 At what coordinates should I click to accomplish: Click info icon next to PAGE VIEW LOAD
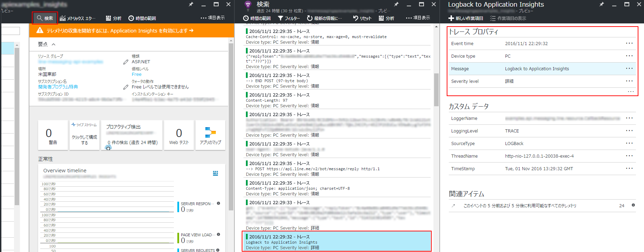(219, 235)
